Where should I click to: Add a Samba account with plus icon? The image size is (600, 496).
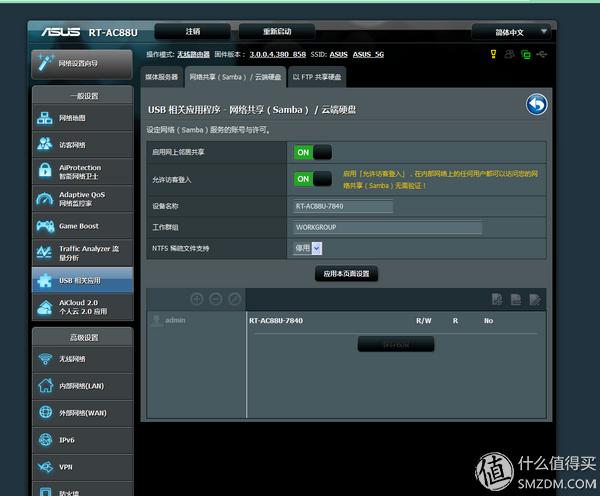click(x=197, y=299)
